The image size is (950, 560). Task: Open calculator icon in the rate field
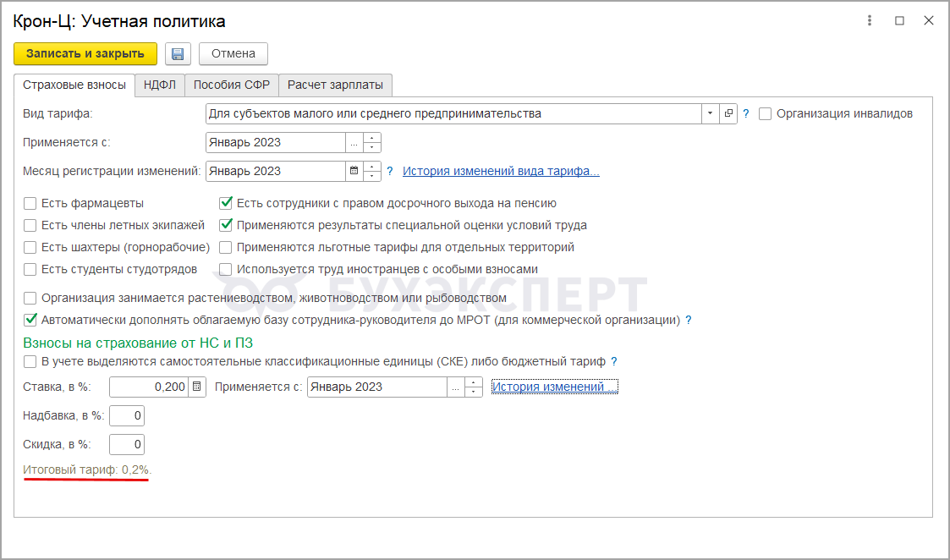pyautogui.click(x=197, y=387)
